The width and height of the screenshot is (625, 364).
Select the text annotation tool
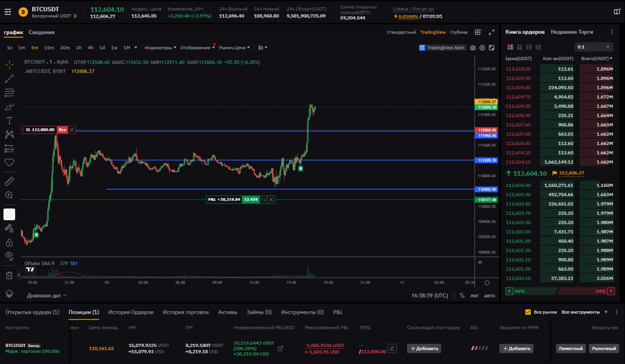click(x=9, y=121)
